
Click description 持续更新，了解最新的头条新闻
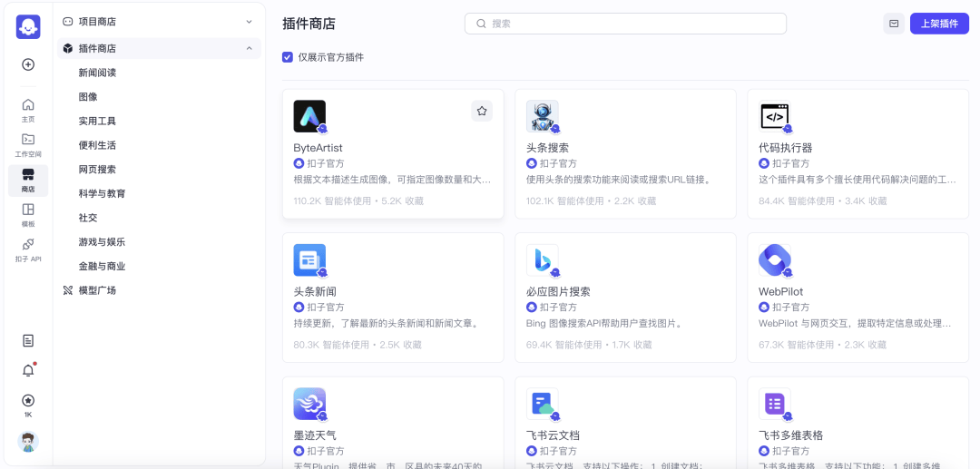coord(387,324)
